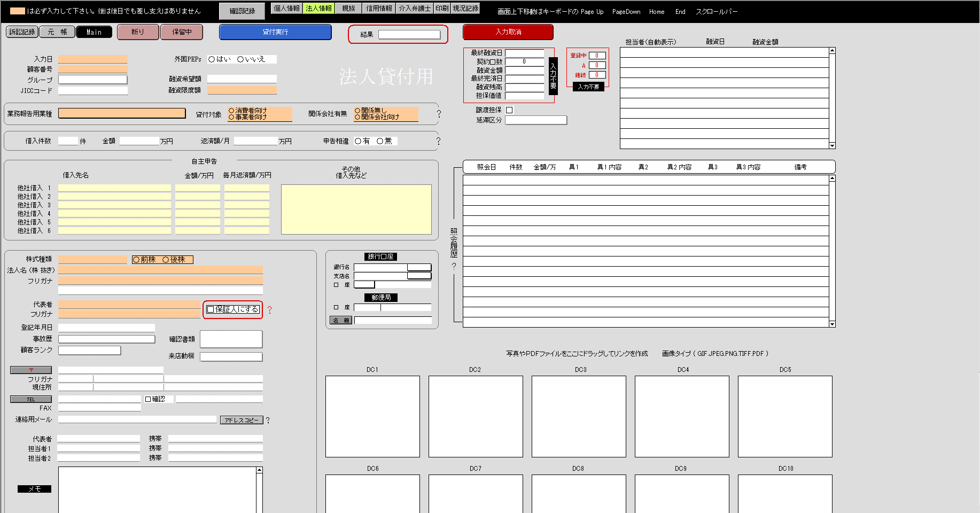Open the 顧客ランク dropdown field
980x513 pixels.
coord(89,351)
